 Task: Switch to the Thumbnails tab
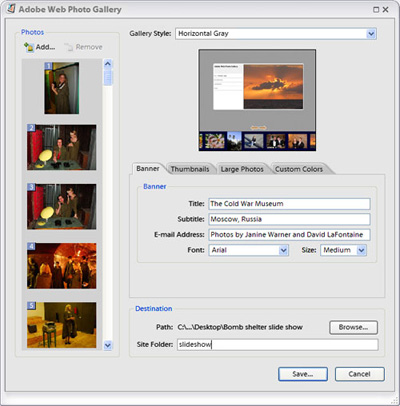[x=190, y=169]
